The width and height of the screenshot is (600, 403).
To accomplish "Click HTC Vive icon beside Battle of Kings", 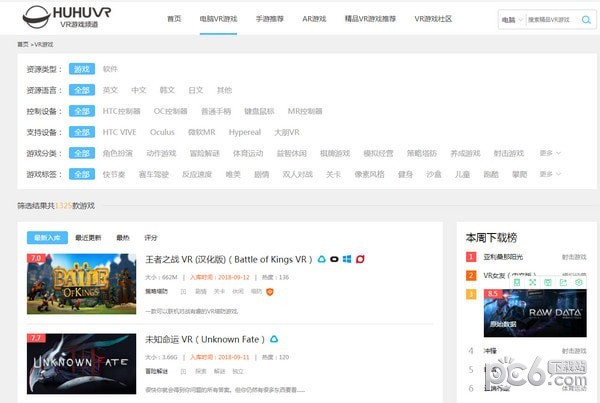I will [322, 259].
